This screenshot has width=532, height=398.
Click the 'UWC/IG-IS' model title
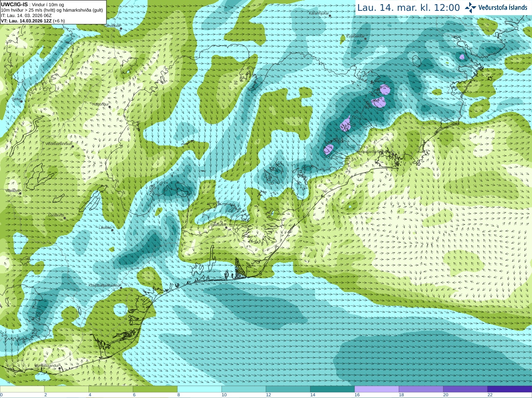(14, 4)
